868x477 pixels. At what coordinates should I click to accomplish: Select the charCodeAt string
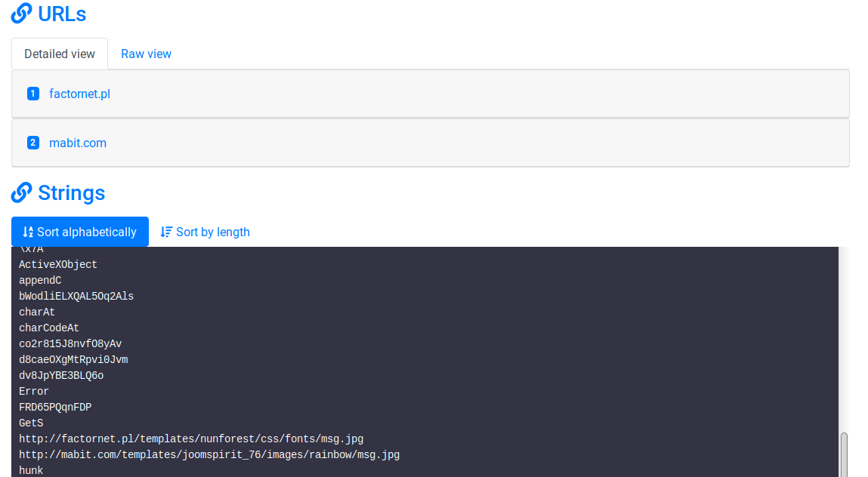pyautogui.click(x=49, y=328)
